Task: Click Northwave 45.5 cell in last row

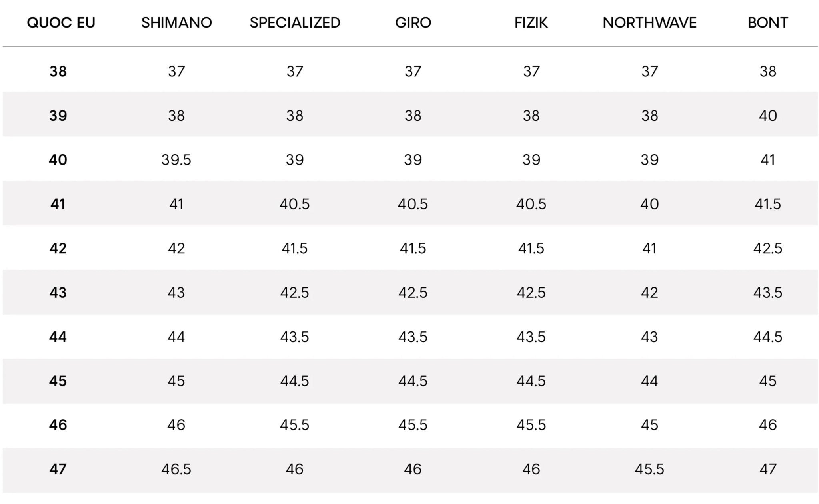Action: pos(649,469)
